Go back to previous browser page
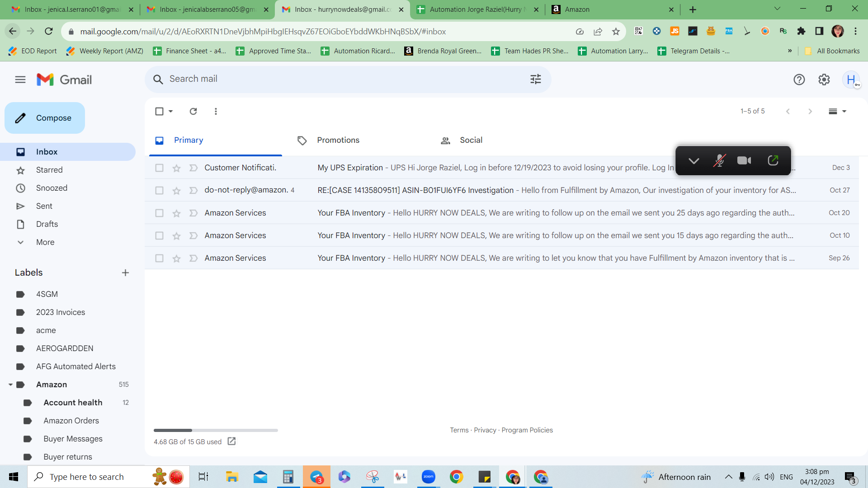This screenshot has width=868, height=488. [13, 31]
